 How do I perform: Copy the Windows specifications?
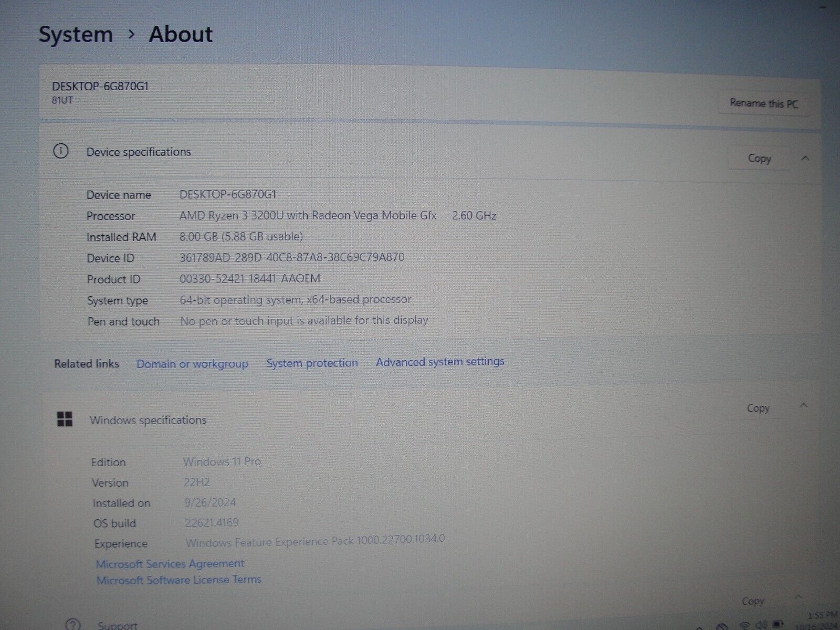click(x=758, y=408)
